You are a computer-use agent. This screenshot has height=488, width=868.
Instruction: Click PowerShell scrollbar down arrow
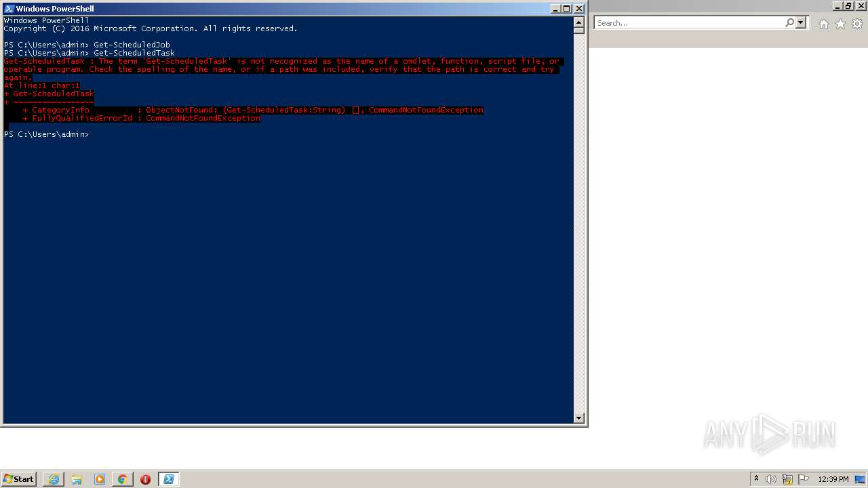click(x=578, y=418)
